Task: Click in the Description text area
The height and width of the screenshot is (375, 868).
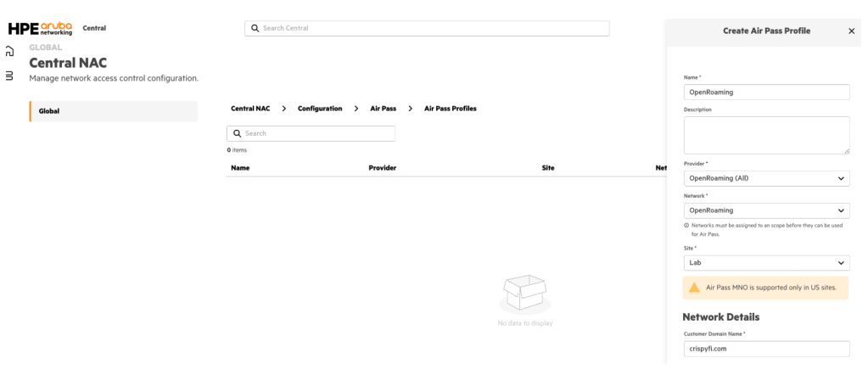Action: coord(765,135)
